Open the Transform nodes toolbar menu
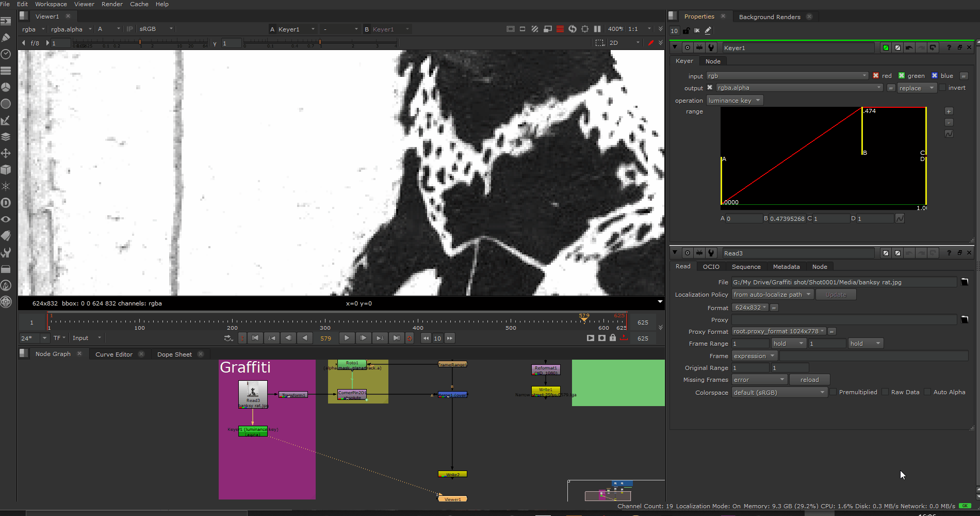The image size is (980, 516). [x=6, y=153]
